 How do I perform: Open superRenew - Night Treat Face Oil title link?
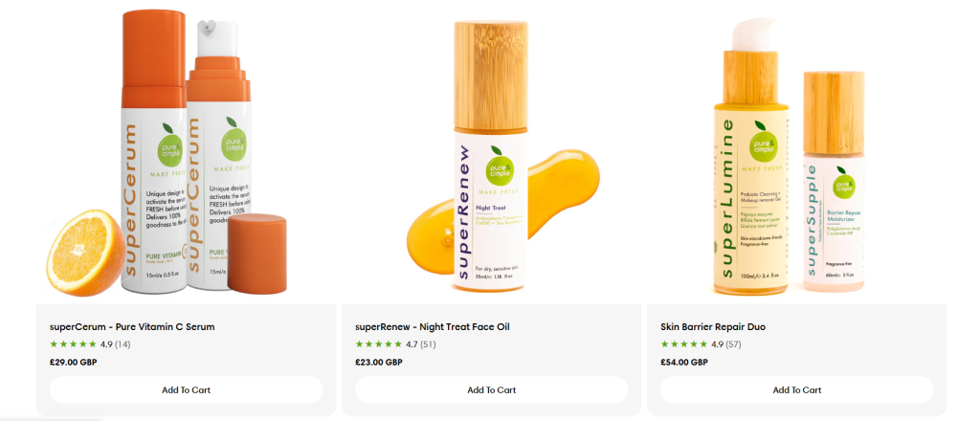pyautogui.click(x=433, y=326)
